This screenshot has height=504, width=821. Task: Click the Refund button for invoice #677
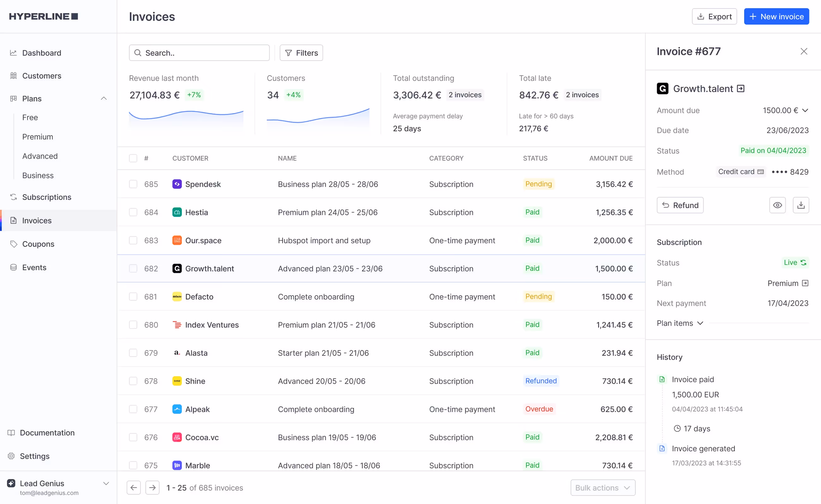tap(680, 205)
